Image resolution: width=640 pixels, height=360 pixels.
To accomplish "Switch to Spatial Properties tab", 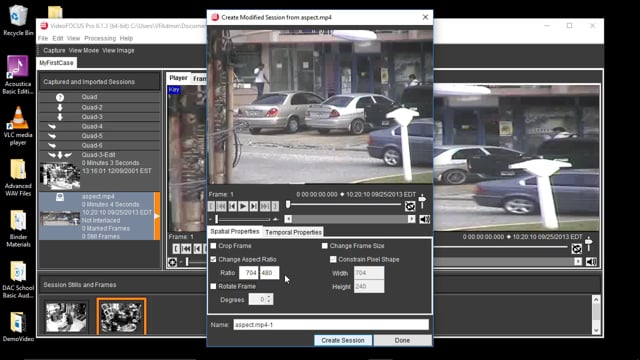I will pyautogui.click(x=235, y=231).
